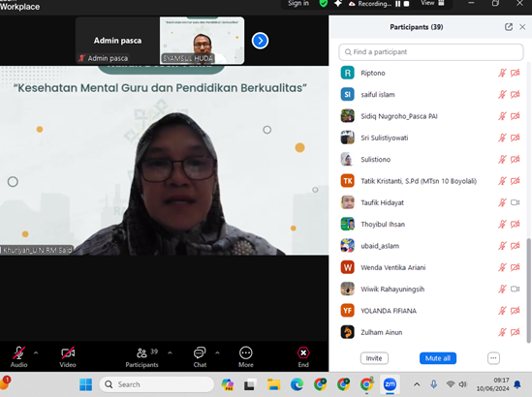
Task: Toggle the muted Audio microphone button
Action: pos(18,352)
